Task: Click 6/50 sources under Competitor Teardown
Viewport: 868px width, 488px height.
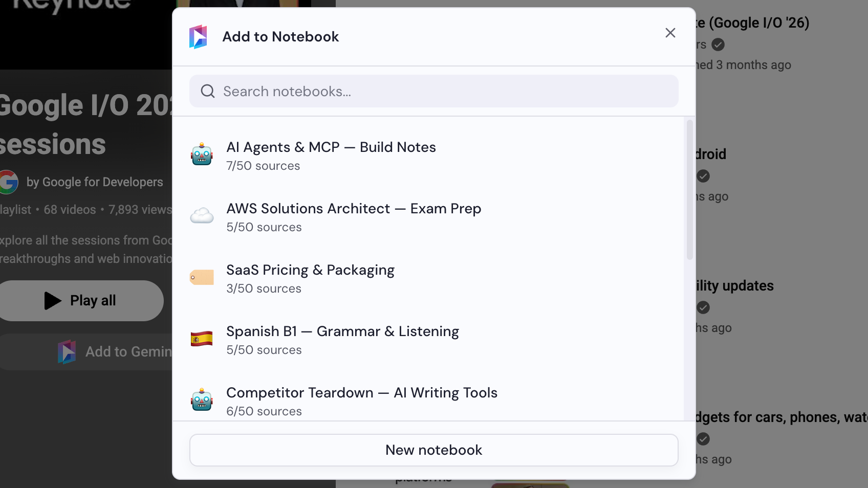Action: tap(264, 411)
